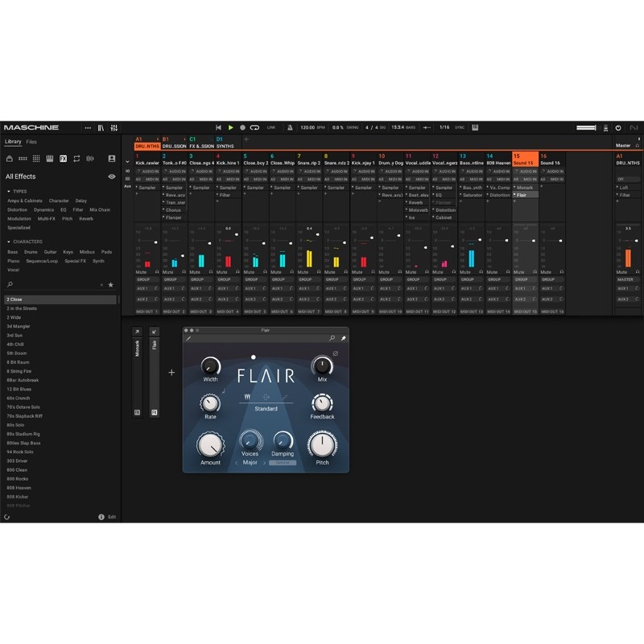Click the Flair Mix knob
Screen dimensions: 644x644
point(323,365)
